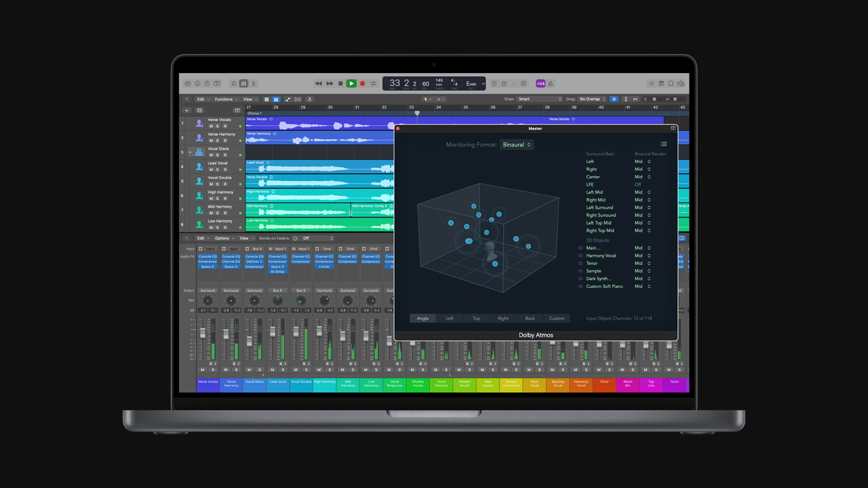Click the Toolbar show/hide icon
This screenshot has height=488, width=868.
pos(217,83)
